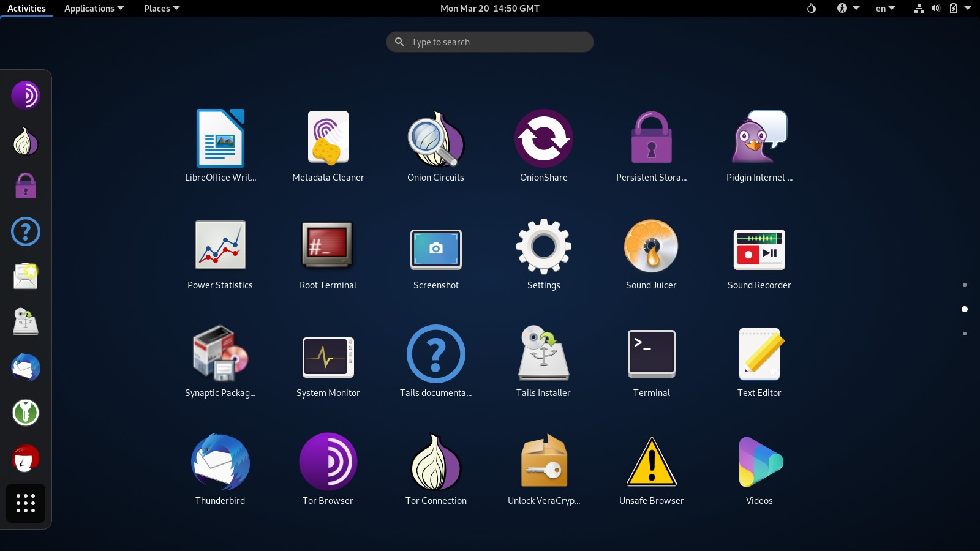Open the en keyboard layout dropdown
The width and height of the screenshot is (980, 551).
pyautogui.click(x=885, y=9)
